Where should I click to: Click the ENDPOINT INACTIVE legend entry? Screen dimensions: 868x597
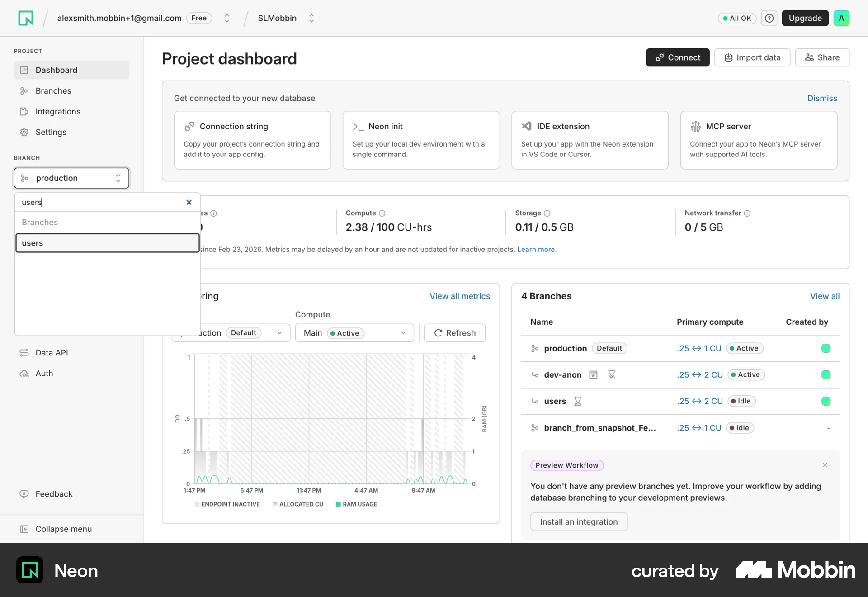click(x=227, y=504)
